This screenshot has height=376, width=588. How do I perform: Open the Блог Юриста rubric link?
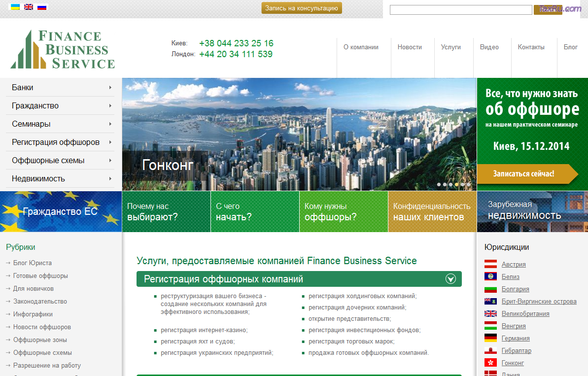[33, 263]
